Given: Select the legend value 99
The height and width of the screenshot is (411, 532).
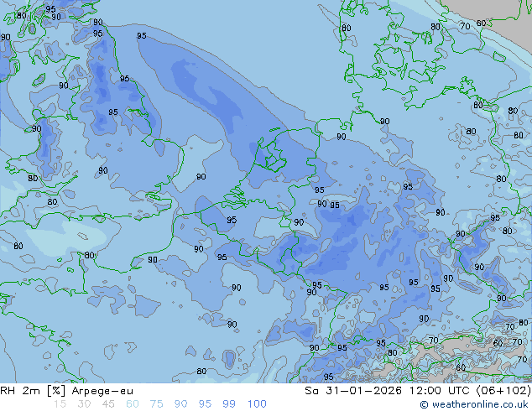Looking at the screenshot, I should click(229, 404).
